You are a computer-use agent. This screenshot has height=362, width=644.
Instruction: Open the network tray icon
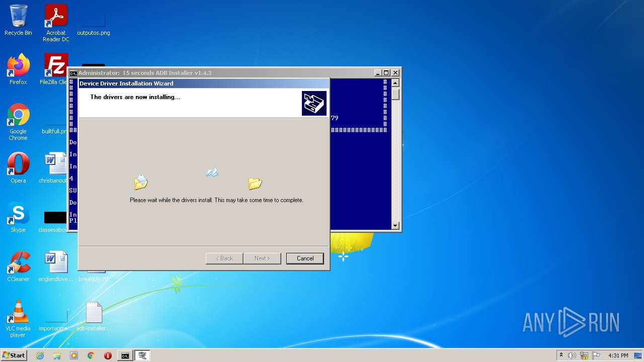(584, 355)
